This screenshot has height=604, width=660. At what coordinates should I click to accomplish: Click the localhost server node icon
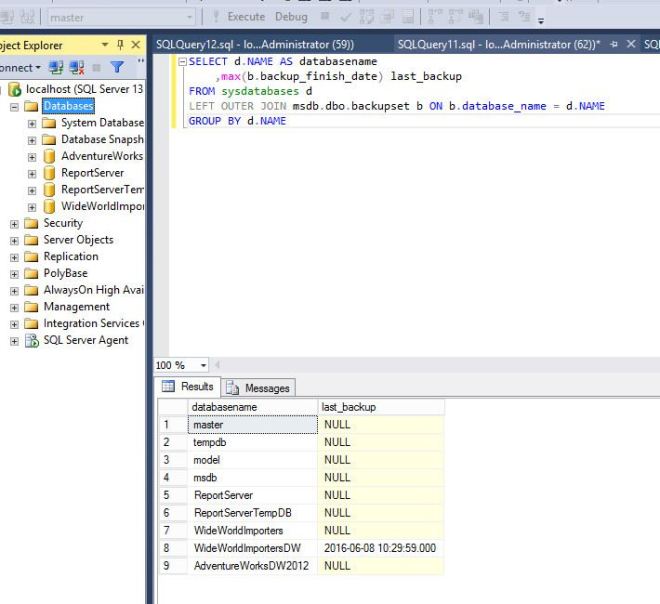click(x=15, y=90)
